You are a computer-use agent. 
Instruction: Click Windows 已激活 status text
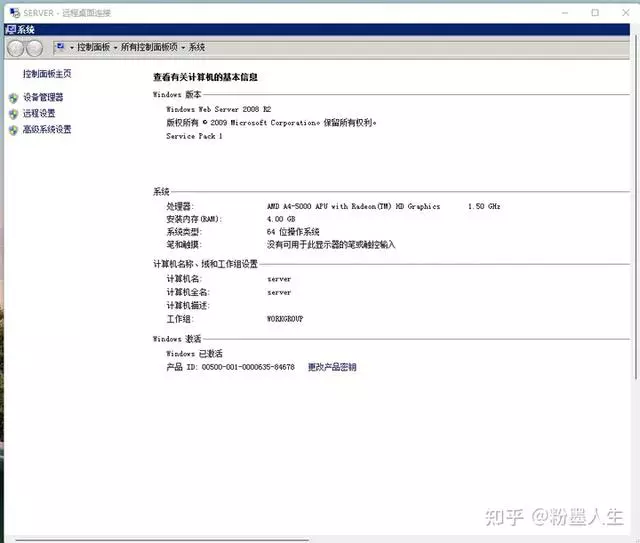tap(194, 354)
